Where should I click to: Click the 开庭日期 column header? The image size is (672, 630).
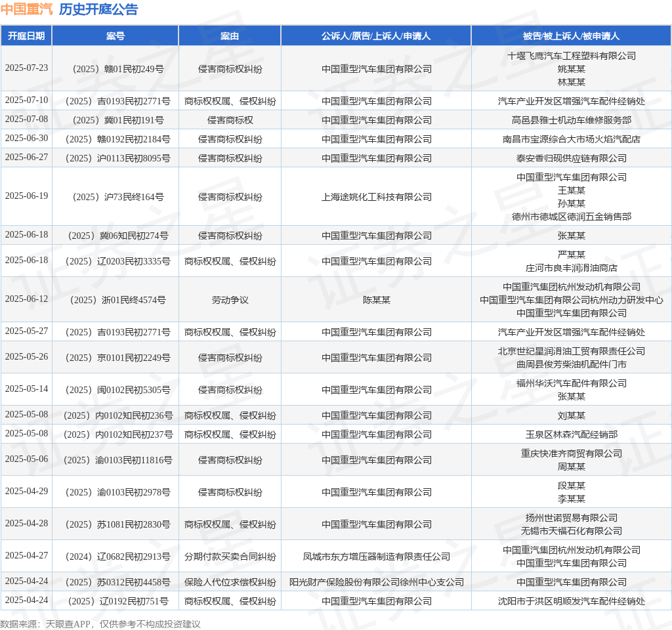pyautogui.click(x=26, y=36)
